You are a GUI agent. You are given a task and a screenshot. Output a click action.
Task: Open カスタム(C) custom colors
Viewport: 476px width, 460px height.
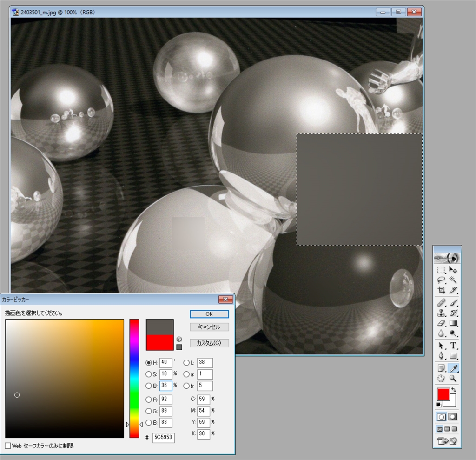209,343
